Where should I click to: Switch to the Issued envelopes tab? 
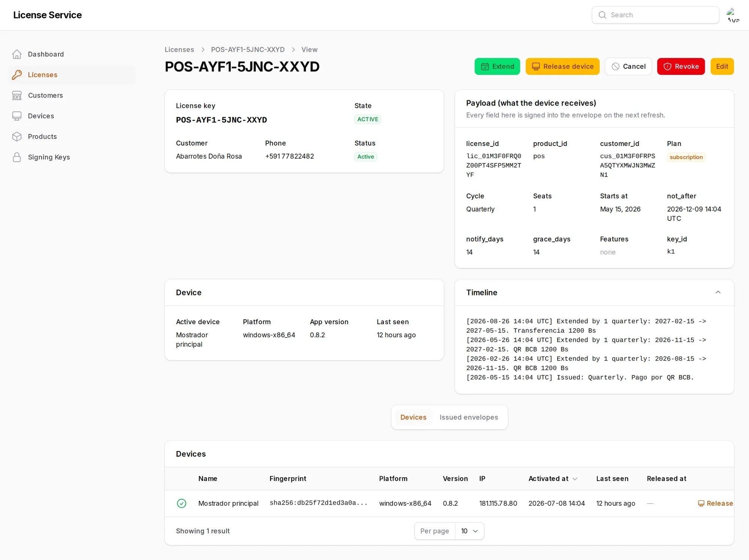(x=468, y=417)
